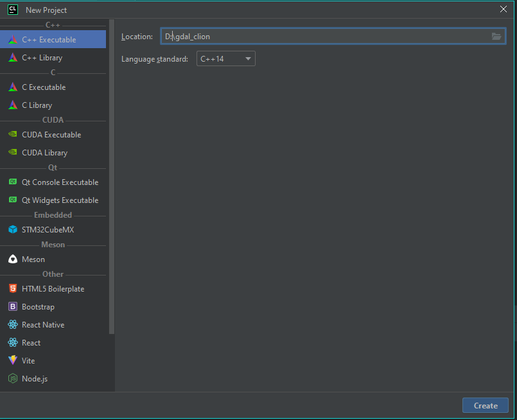Click the Qt Console Executable icon

[x=13, y=182]
